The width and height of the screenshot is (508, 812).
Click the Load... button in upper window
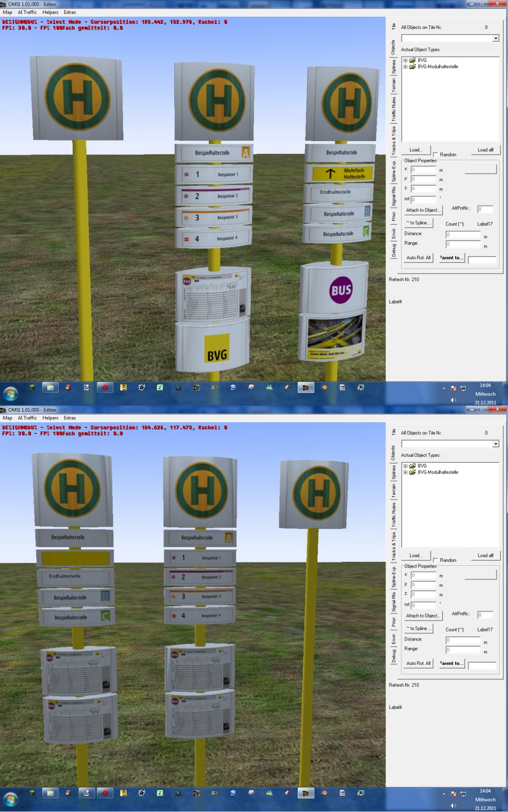416,150
